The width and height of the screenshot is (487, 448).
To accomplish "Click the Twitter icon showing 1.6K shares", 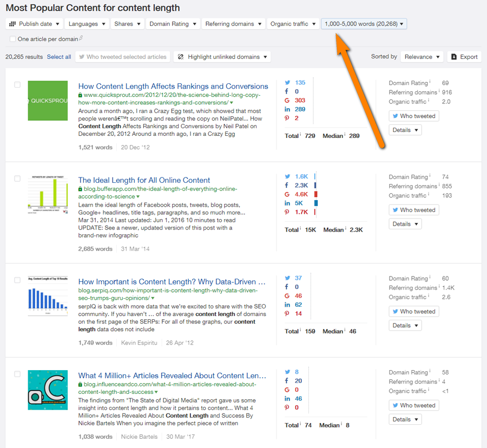I will (287, 176).
